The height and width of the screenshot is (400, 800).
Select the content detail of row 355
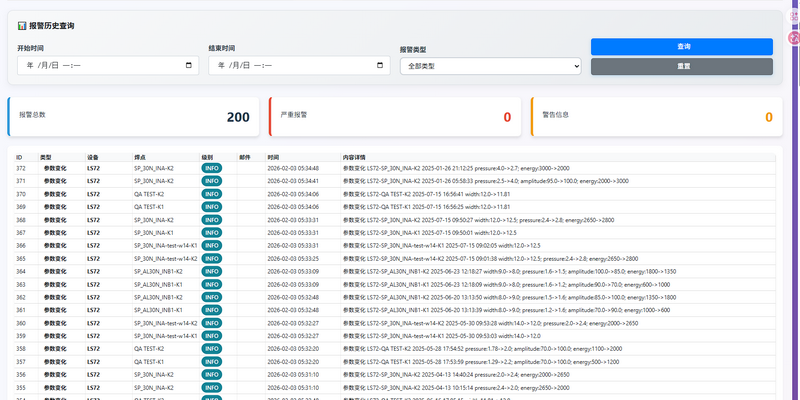pos(456,388)
